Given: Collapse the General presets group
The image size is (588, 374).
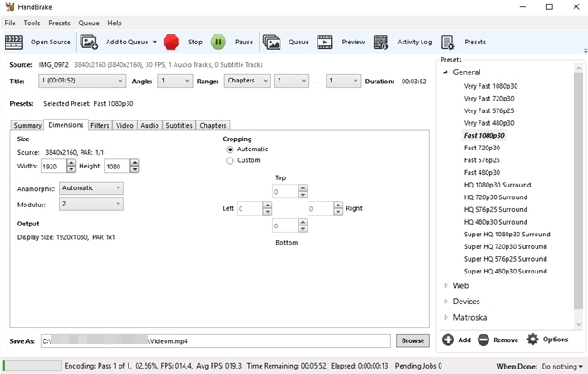Looking at the screenshot, I should coord(445,72).
